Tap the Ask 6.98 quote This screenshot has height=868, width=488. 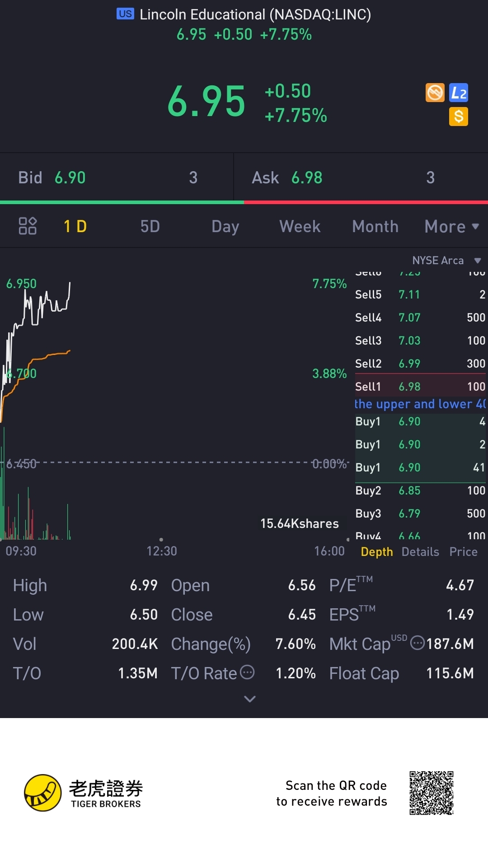pyautogui.click(x=361, y=177)
